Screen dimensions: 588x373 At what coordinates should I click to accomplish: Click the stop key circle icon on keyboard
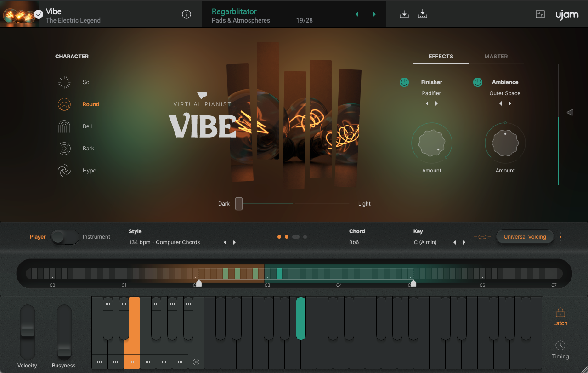tap(196, 362)
